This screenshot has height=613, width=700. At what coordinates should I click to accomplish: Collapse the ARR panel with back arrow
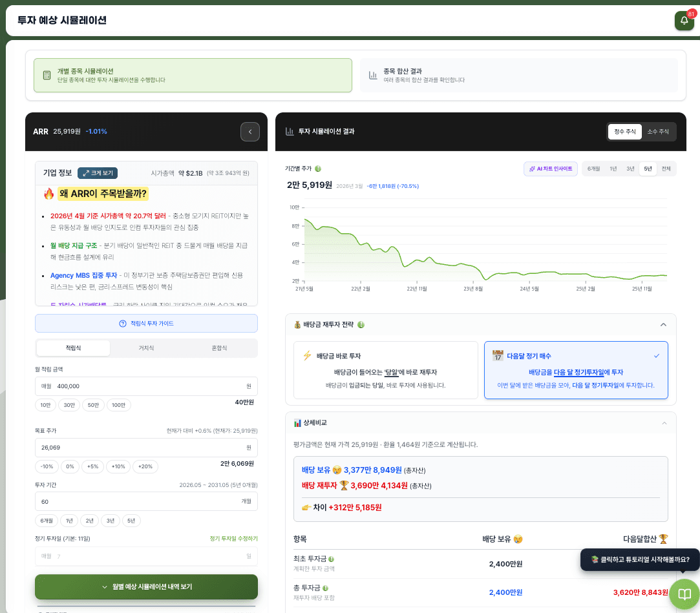[250, 132]
